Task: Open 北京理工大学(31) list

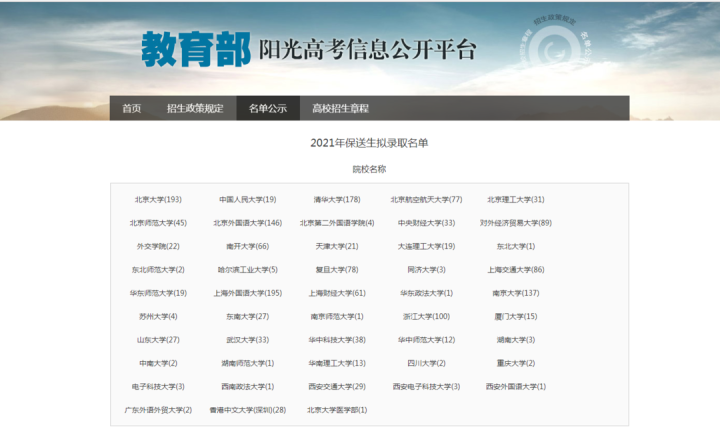Action: point(516,199)
